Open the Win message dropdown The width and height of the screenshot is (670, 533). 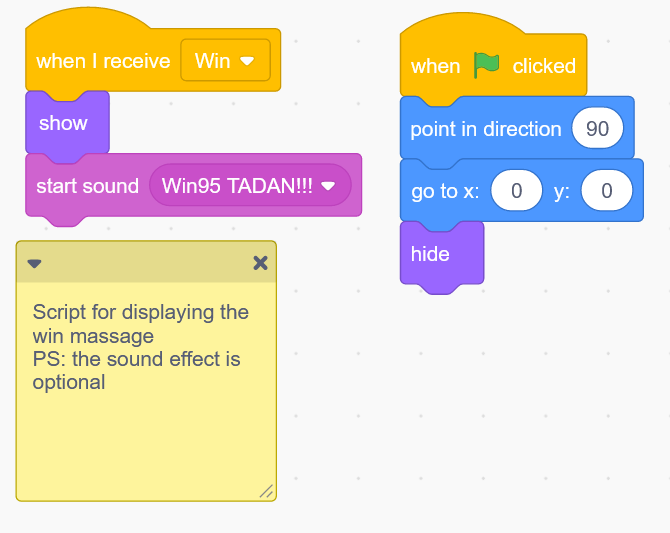tap(225, 60)
